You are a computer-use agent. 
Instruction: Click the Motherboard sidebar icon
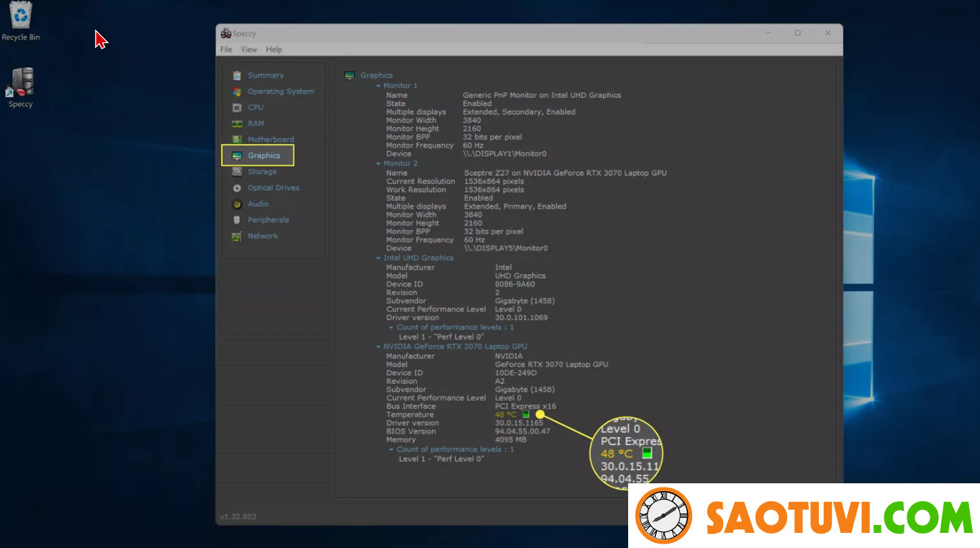[237, 140]
